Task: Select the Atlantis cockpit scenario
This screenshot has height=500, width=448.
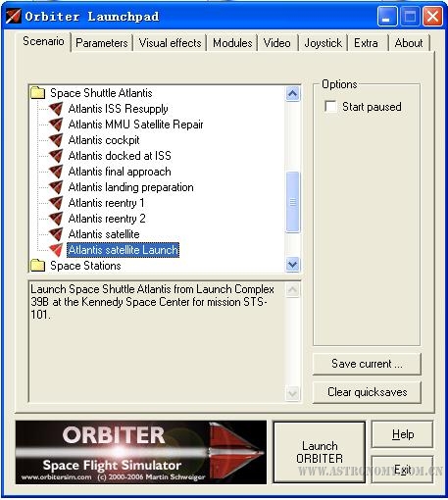Action: pos(104,140)
